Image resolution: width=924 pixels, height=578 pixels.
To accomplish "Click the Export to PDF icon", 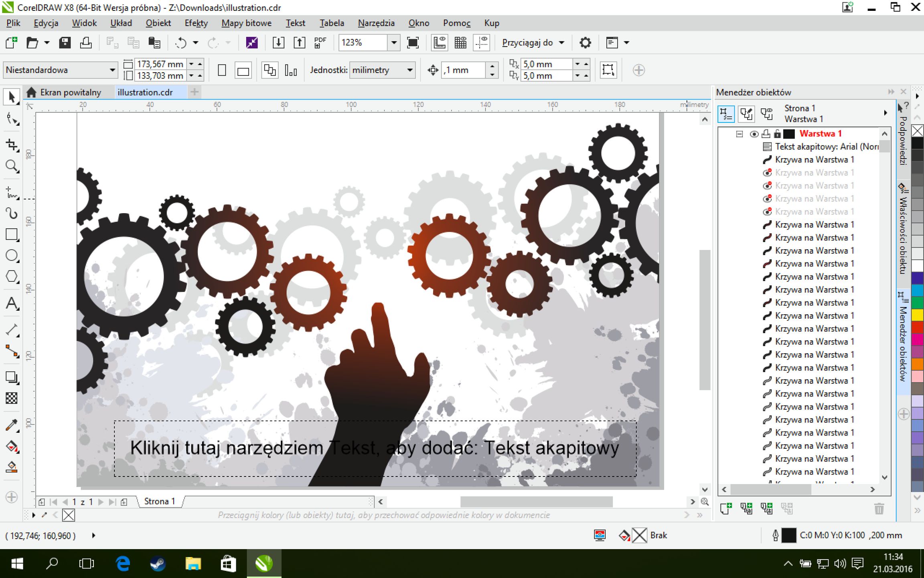I will tap(320, 43).
